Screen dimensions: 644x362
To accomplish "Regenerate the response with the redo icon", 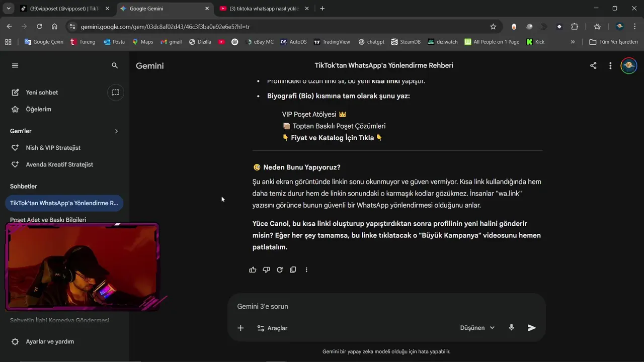I will click(280, 270).
